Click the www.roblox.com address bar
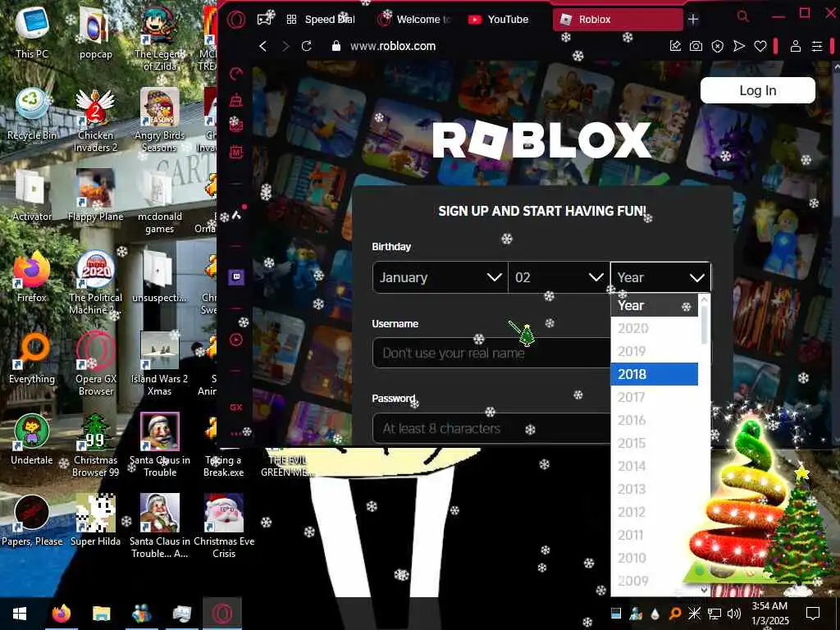840x630 pixels. 393,46
